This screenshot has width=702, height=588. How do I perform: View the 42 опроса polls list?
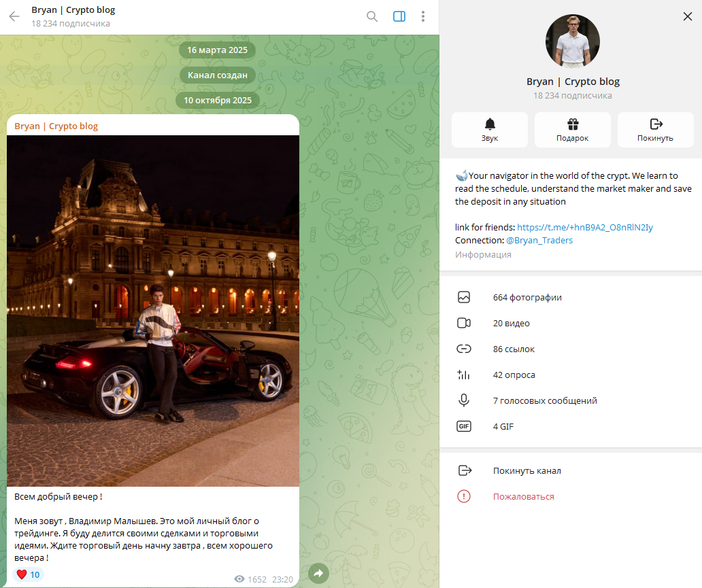pyautogui.click(x=514, y=375)
